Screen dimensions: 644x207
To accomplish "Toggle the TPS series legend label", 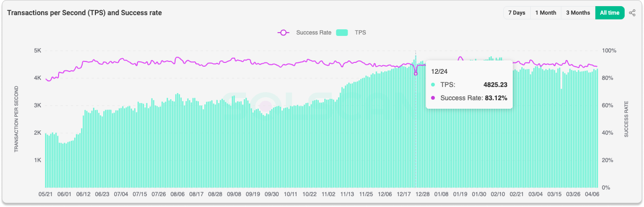I will [360, 33].
